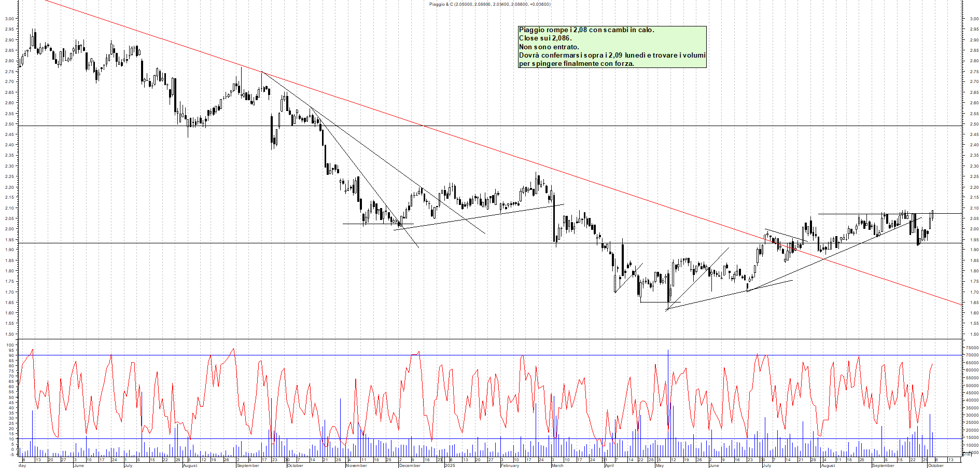Click the December label on time axis
This screenshot has width=980, height=468.
pyautogui.click(x=410, y=465)
